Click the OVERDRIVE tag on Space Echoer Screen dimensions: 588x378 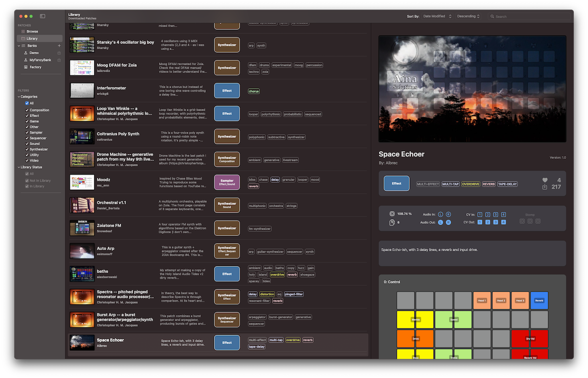click(470, 184)
